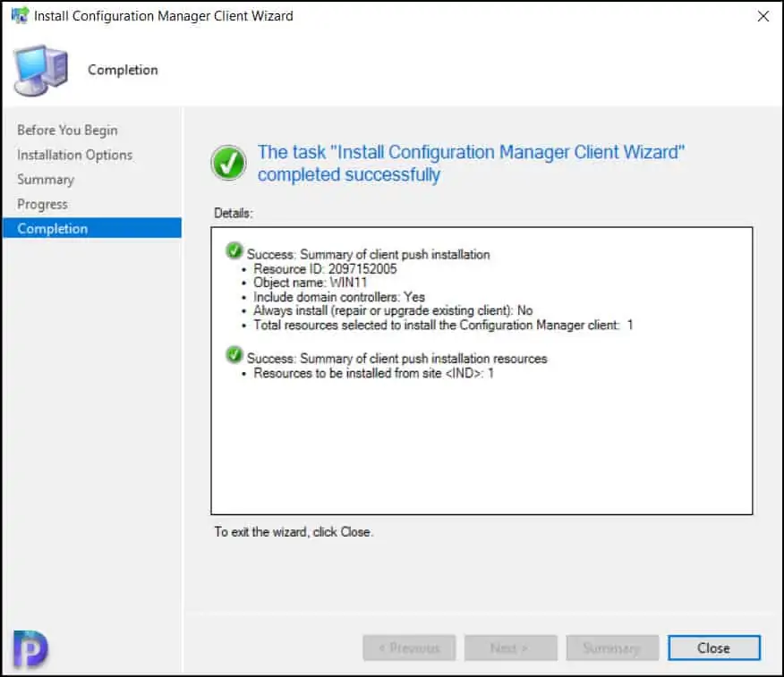
Task: Go to the Installation Options step
Action: point(74,155)
